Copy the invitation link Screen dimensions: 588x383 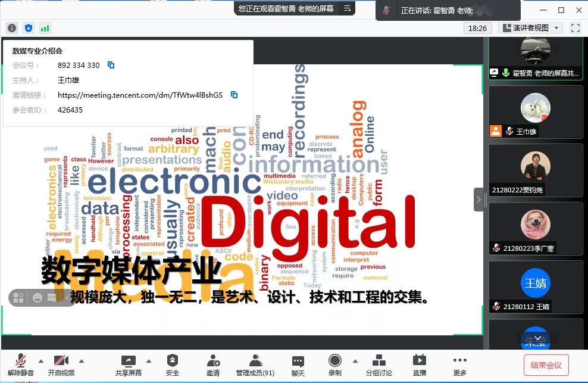tap(234, 95)
